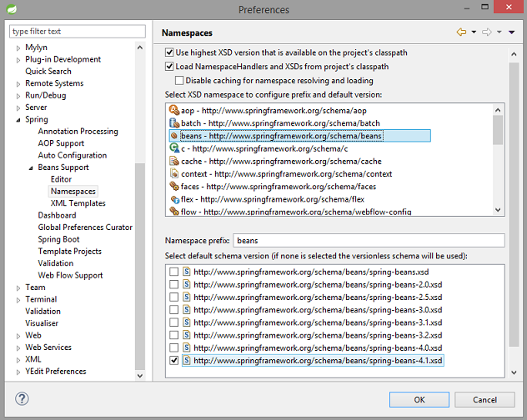Screen dimensions: 527x420
Task: Select the cache namespace row text
Action: click(281, 162)
